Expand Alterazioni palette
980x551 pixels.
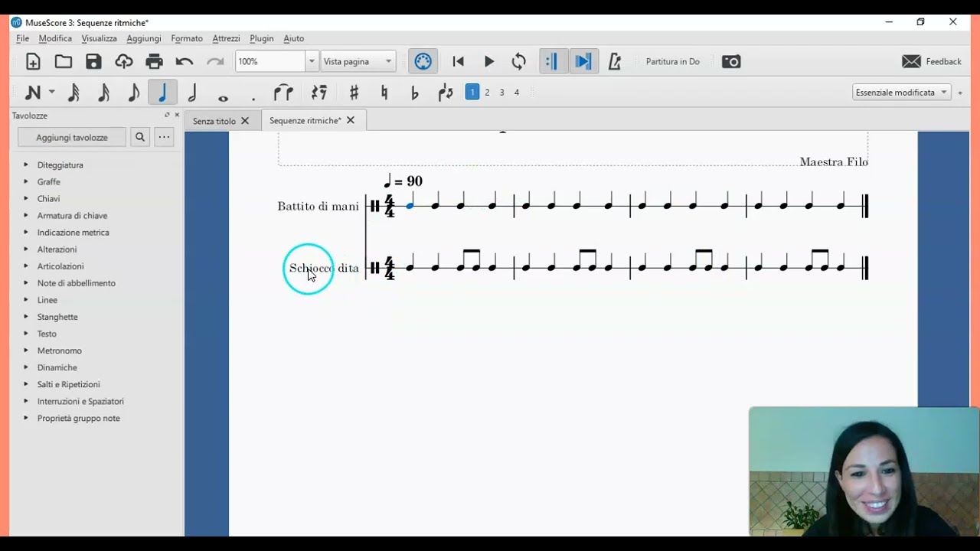tap(57, 249)
